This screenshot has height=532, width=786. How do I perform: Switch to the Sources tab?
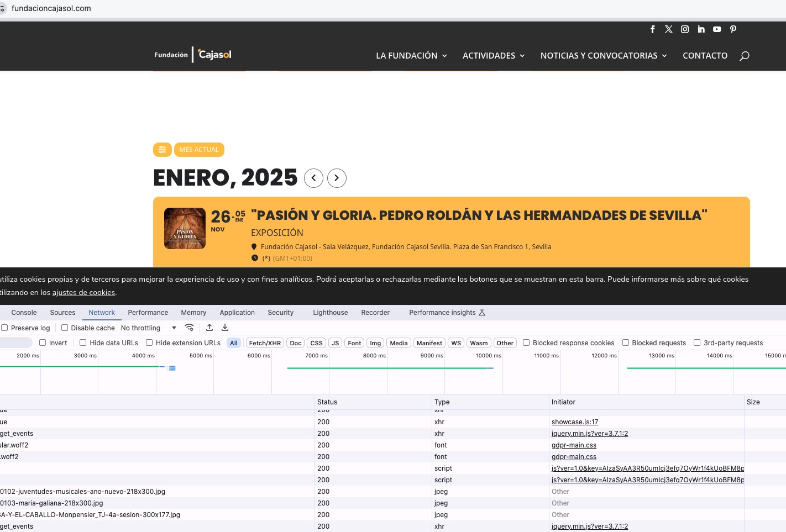[x=62, y=313]
